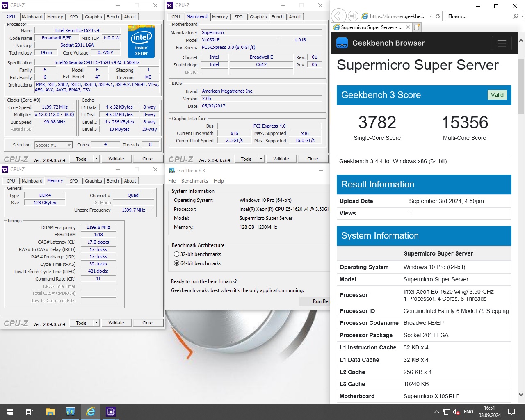Open the About tab in Mainboard window
Image resolution: width=525 pixels, height=420 pixels.
tap(295, 17)
